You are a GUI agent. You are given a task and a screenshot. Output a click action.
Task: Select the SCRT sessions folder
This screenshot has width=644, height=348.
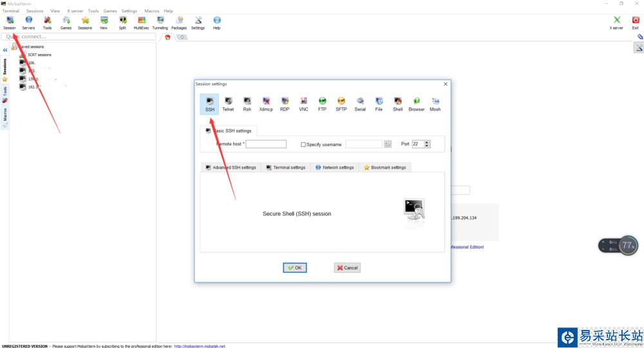pos(35,55)
